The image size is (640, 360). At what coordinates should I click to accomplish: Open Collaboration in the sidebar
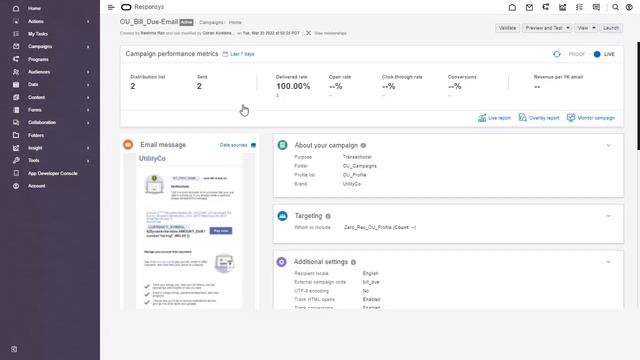click(42, 122)
